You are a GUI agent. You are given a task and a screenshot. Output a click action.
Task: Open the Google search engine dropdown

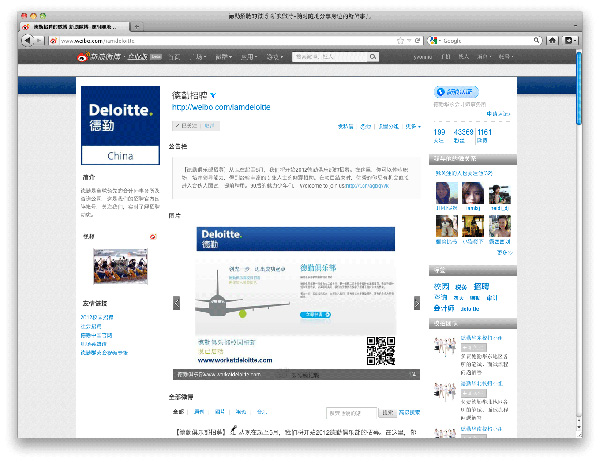click(x=436, y=40)
